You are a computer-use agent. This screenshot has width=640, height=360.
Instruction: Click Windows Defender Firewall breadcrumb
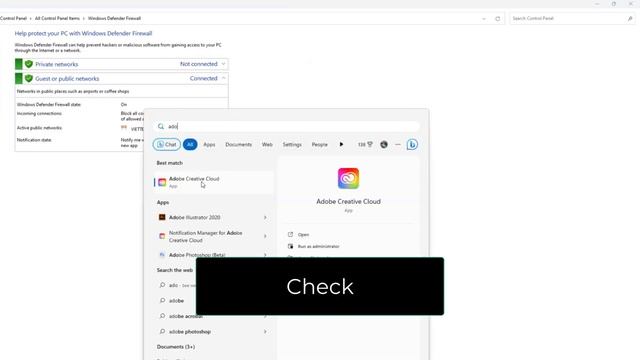114,18
